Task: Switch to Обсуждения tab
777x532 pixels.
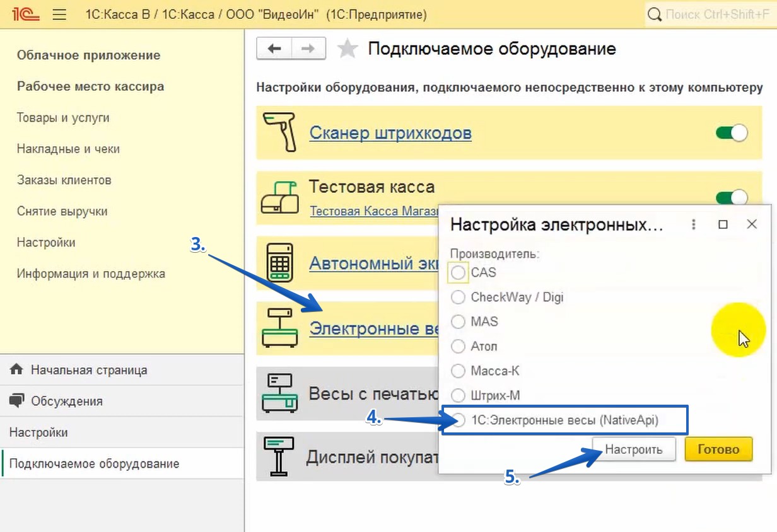Action: pos(122,401)
